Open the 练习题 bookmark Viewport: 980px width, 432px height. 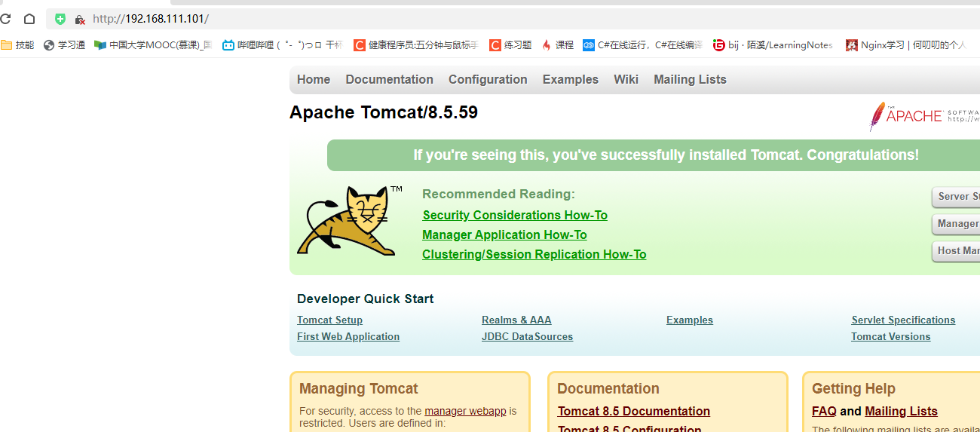click(x=510, y=45)
